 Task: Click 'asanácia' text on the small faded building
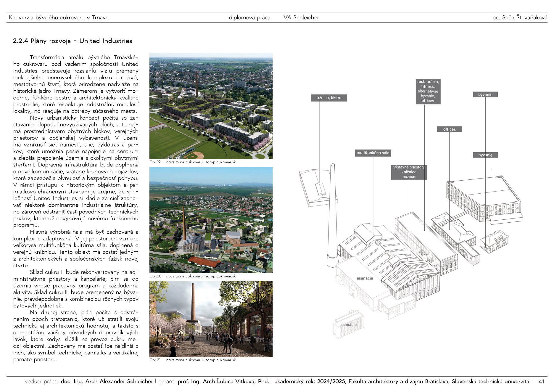pos(348,325)
